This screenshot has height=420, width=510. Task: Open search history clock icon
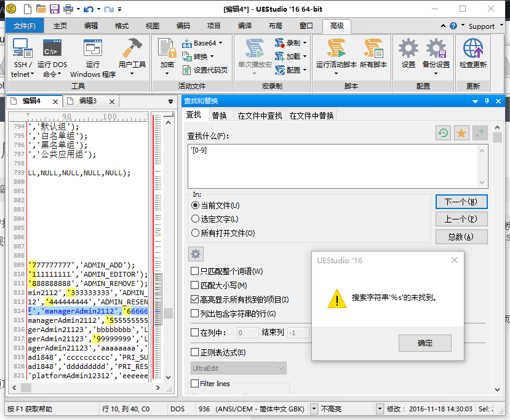[x=443, y=133]
